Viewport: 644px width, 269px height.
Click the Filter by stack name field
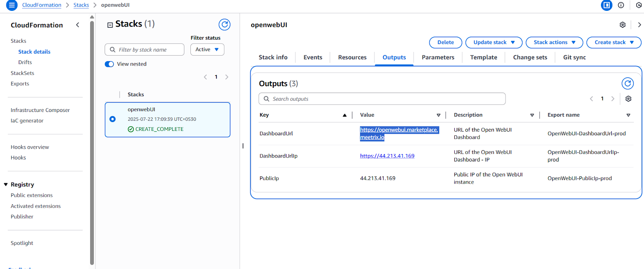pyautogui.click(x=144, y=50)
